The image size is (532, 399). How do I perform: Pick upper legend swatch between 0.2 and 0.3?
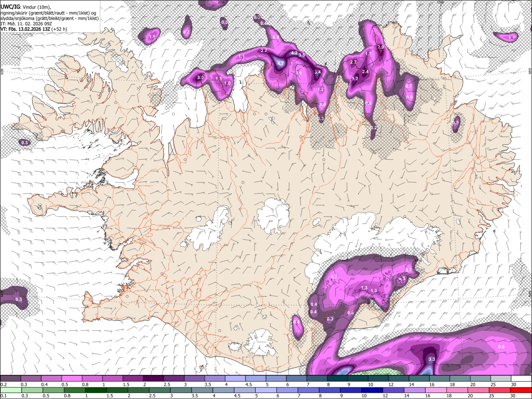pos(10,379)
